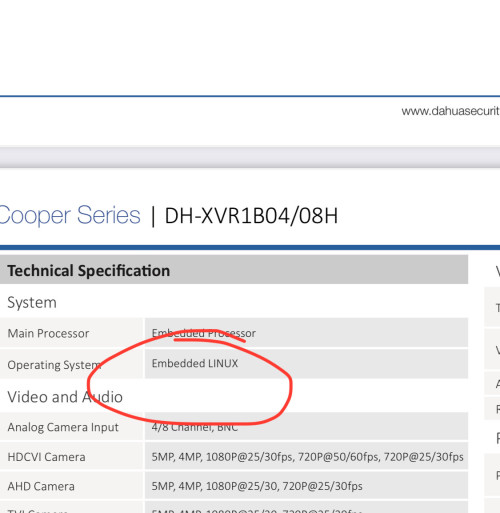Select the HDCVI Camera row label
The image size is (500, 513).
point(46,457)
